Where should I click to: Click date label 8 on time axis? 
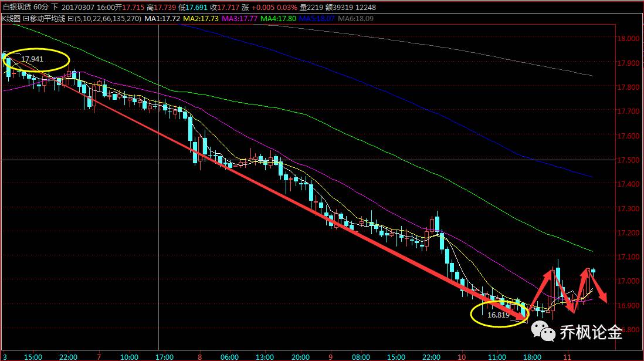click(200, 357)
